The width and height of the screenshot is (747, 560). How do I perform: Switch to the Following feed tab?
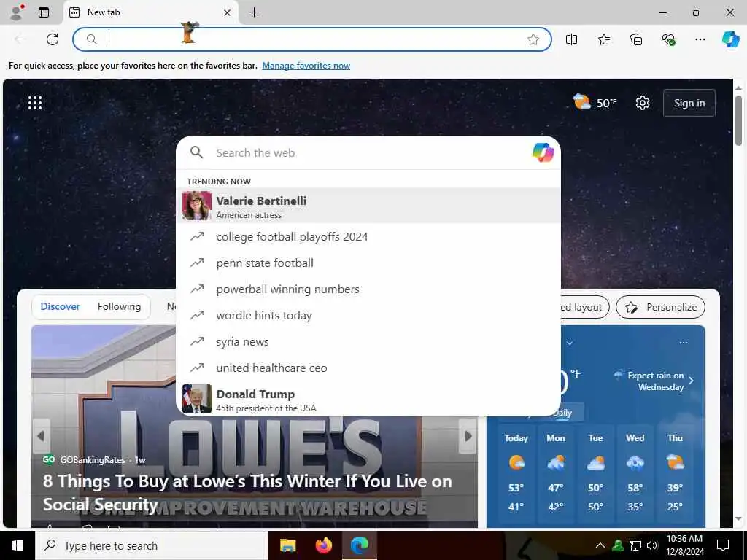[x=119, y=307]
